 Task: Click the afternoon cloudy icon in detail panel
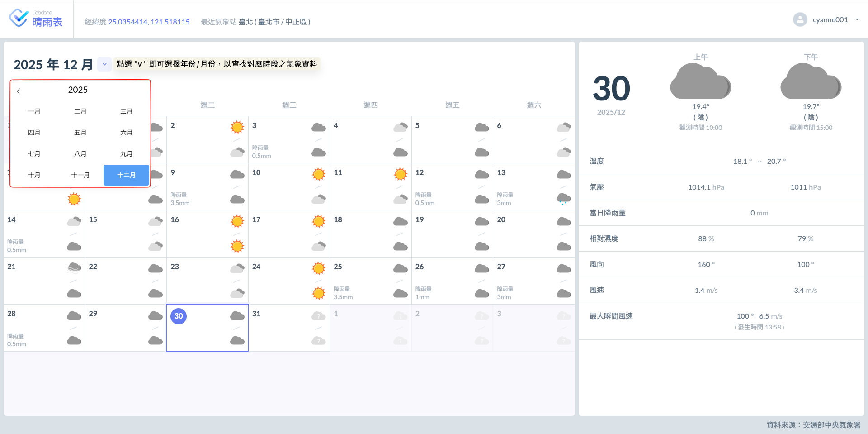(x=811, y=81)
